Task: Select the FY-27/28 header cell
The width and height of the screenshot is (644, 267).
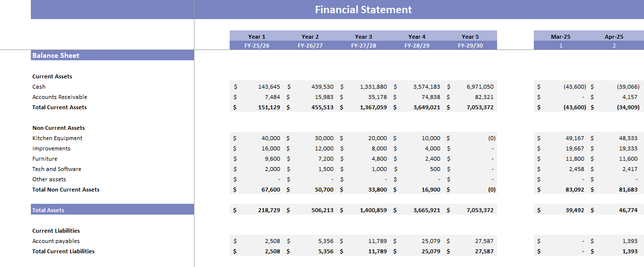Action: click(x=363, y=46)
